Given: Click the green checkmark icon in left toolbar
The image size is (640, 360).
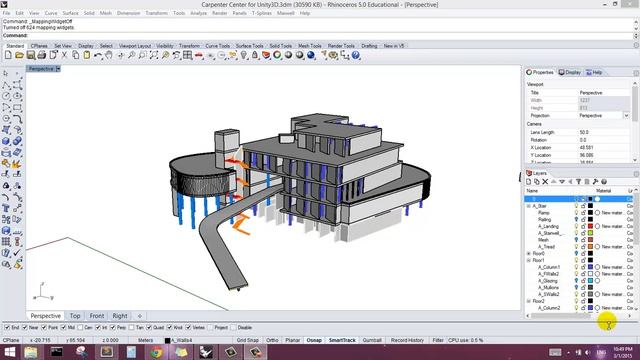Looking at the screenshot, I should (17, 253).
